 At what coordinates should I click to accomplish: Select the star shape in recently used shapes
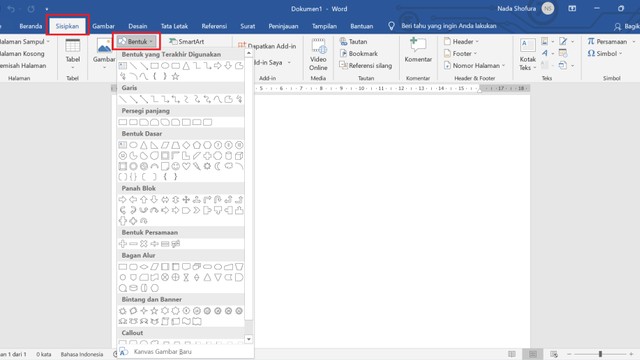coord(176,76)
